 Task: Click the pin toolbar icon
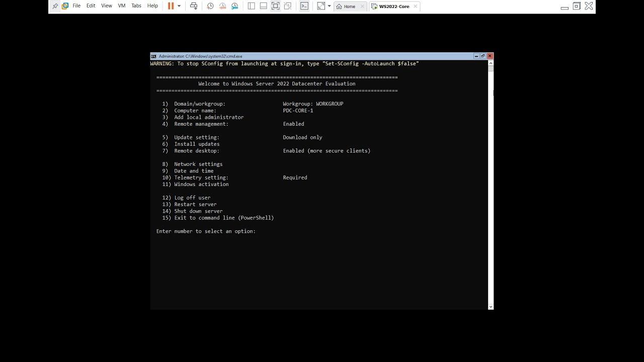[x=55, y=6]
